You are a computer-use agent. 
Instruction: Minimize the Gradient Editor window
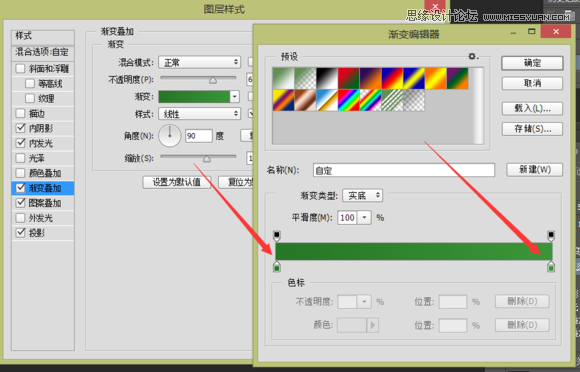(513, 33)
